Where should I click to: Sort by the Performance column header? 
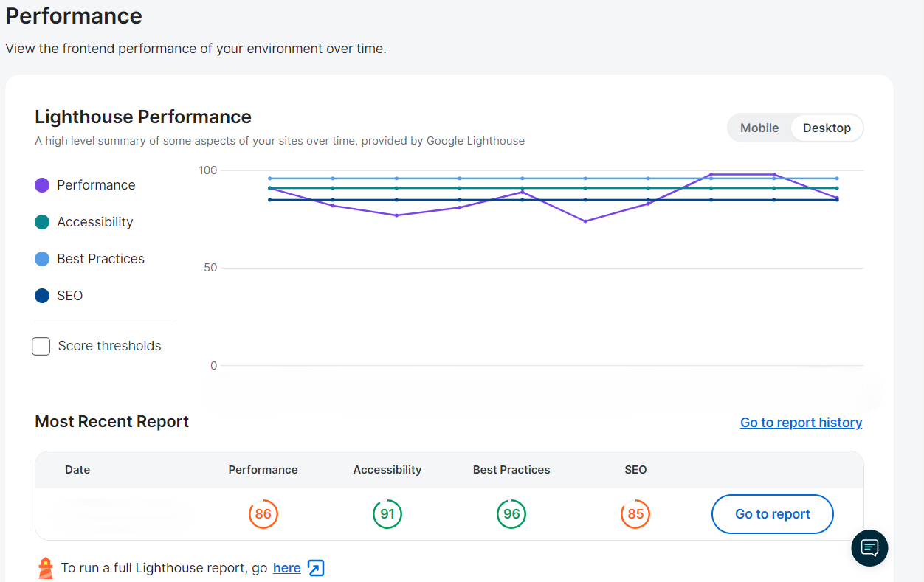tap(263, 470)
